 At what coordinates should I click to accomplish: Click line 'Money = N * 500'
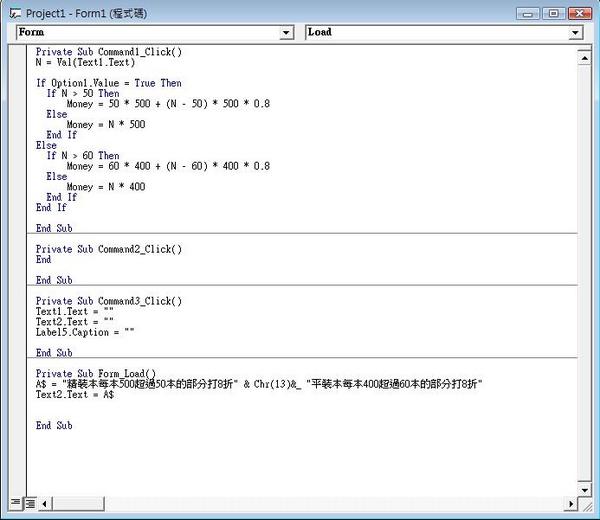106,124
